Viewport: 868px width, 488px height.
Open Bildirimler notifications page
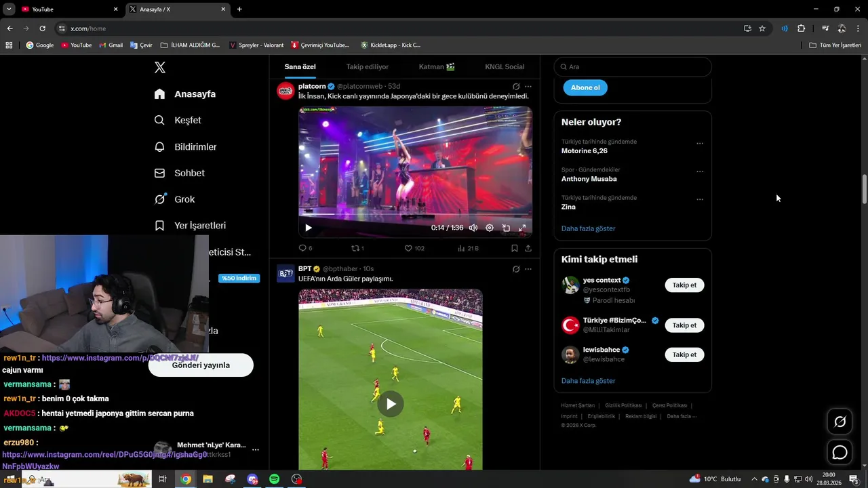[186, 146]
